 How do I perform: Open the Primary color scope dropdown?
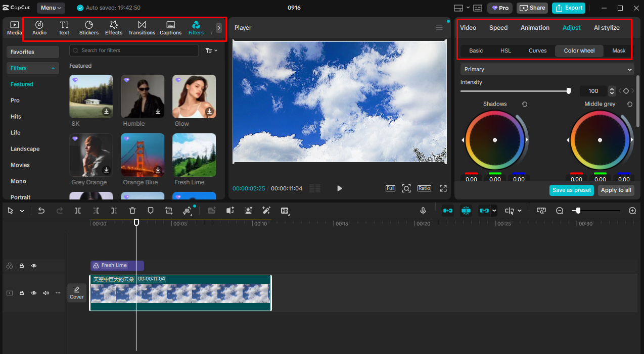pyautogui.click(x=546, y=69)
